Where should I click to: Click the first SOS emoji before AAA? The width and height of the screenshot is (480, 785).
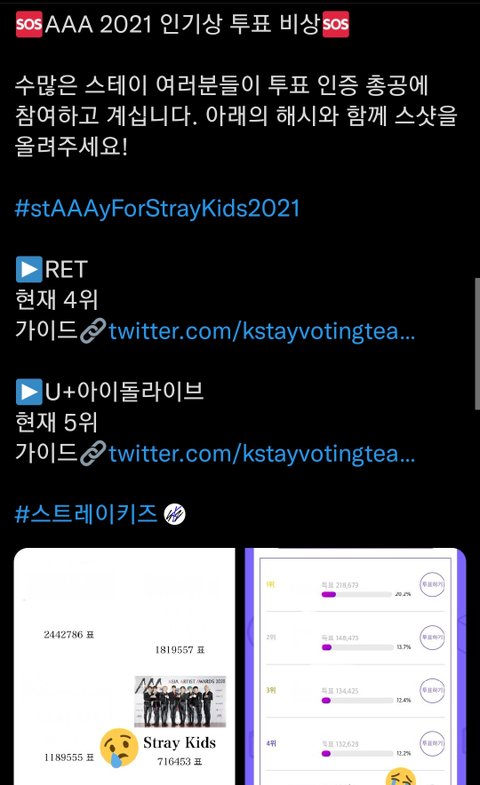click(29, 25)
